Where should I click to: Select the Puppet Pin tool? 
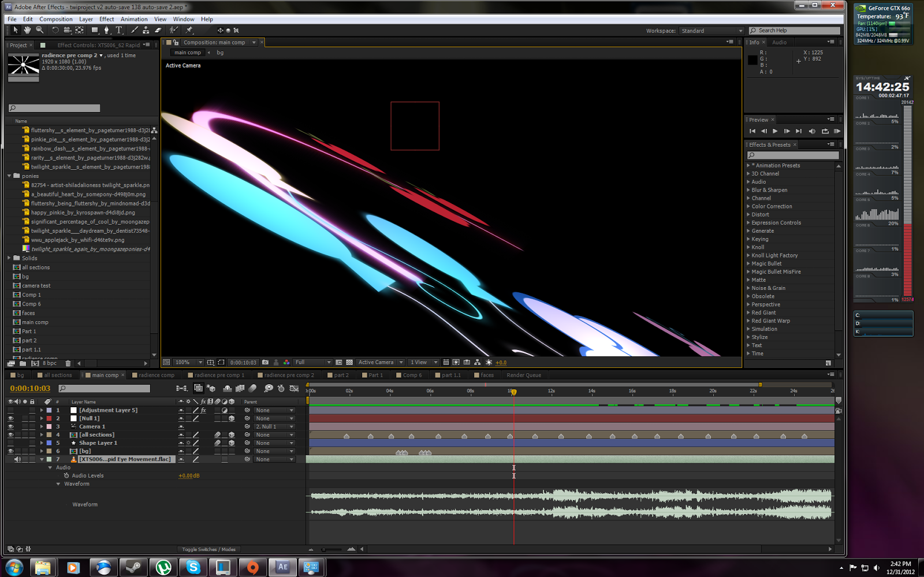pos(189,30)
